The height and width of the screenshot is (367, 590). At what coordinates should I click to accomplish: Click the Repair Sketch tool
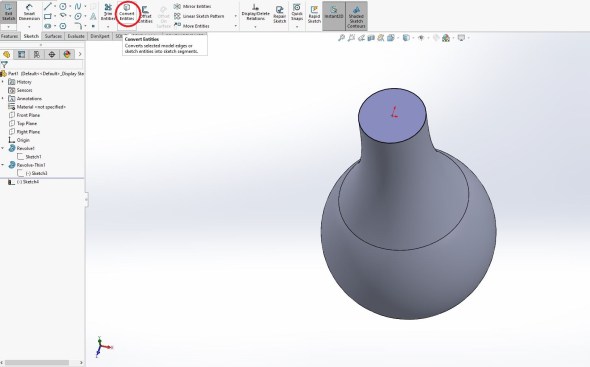(x=280, y=14)
